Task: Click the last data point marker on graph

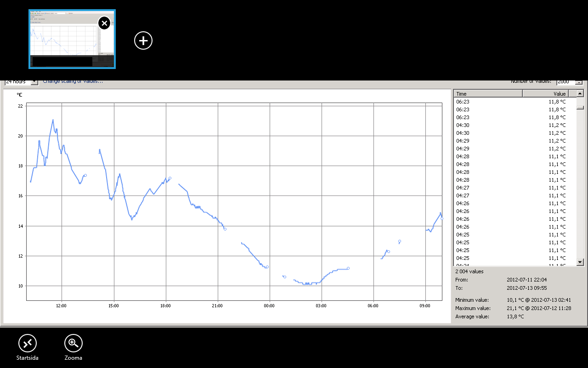Action: click(x=442, y=218)
